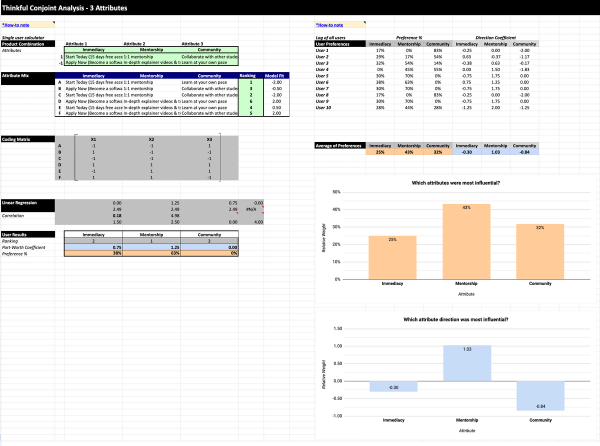Click the orange Community bar labeled 32%
The height and width of the screenshot is (446, 600).
point(540,252)
